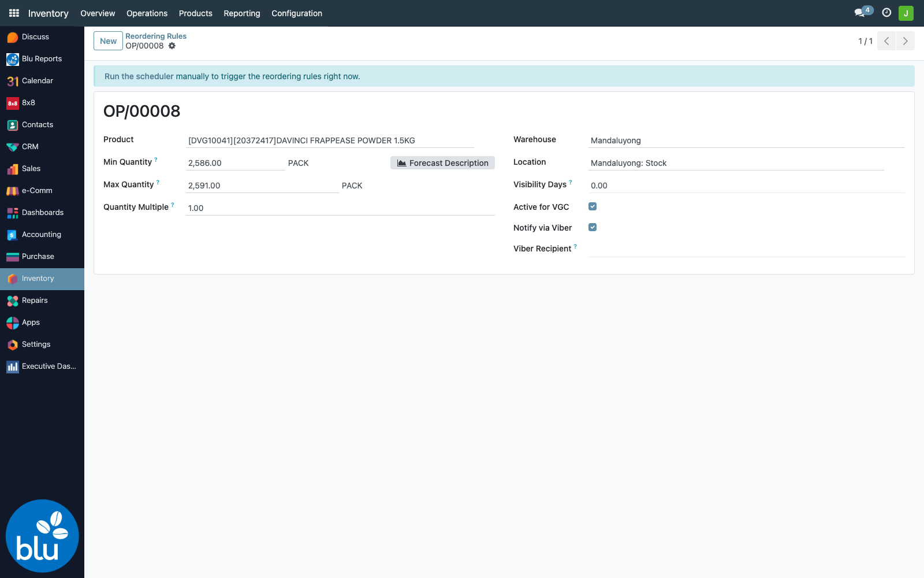Open activities clock icon

point(886,13)
